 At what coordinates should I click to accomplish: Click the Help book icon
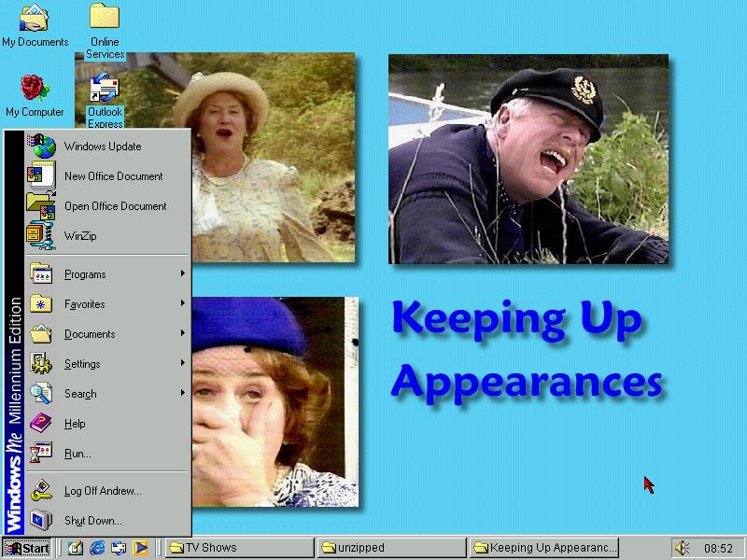click(x=41, y=424)
